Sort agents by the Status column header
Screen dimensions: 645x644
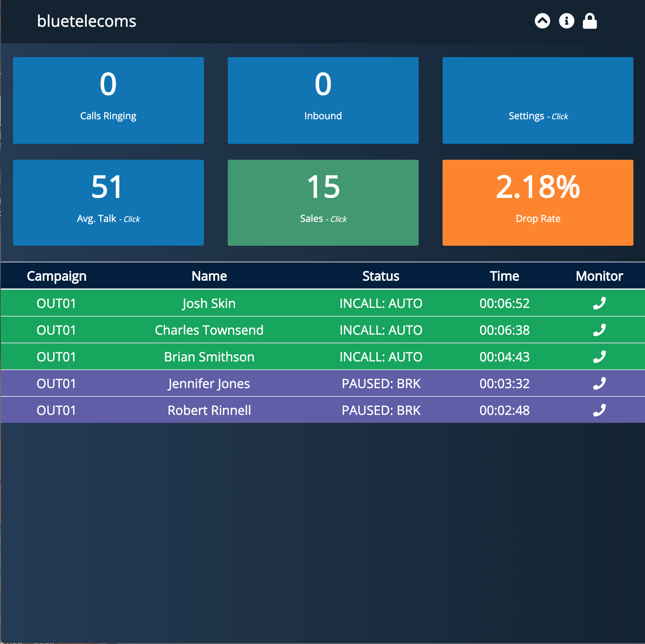coord(381,275)
